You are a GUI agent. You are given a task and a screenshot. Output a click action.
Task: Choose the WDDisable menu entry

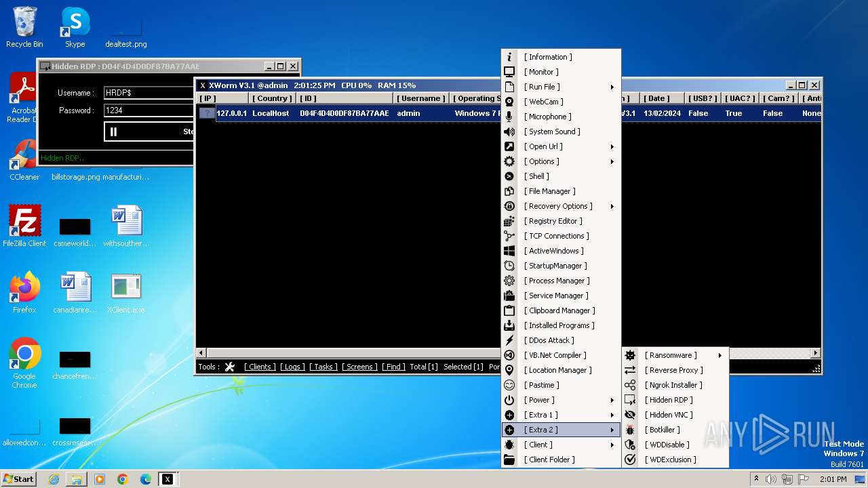click(675, 445)
